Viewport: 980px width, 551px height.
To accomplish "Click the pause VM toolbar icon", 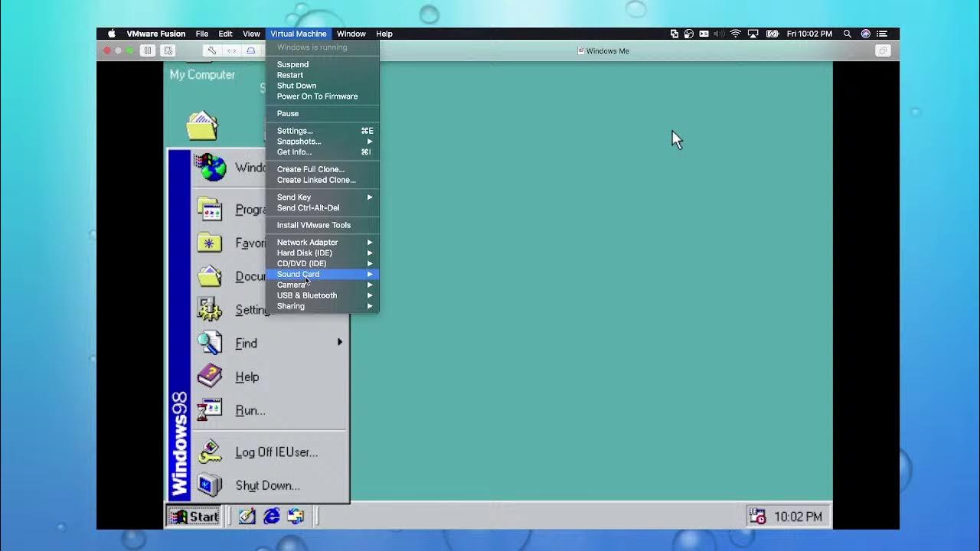I will 148,51.
